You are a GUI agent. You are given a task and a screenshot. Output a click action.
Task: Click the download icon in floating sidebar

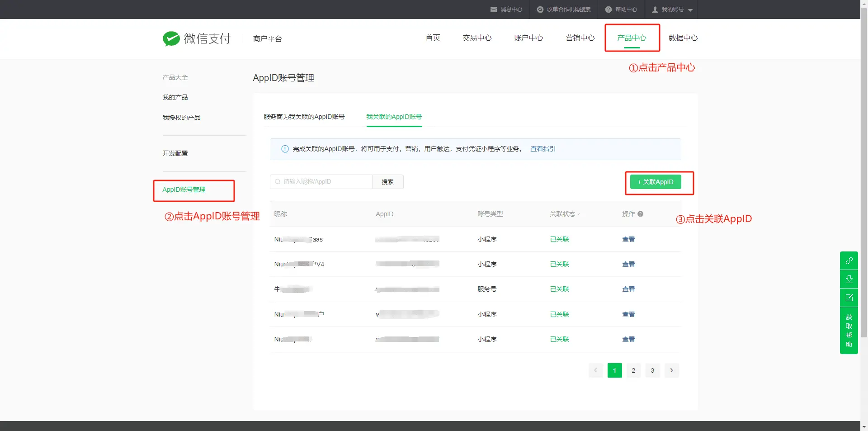point(849,279)
